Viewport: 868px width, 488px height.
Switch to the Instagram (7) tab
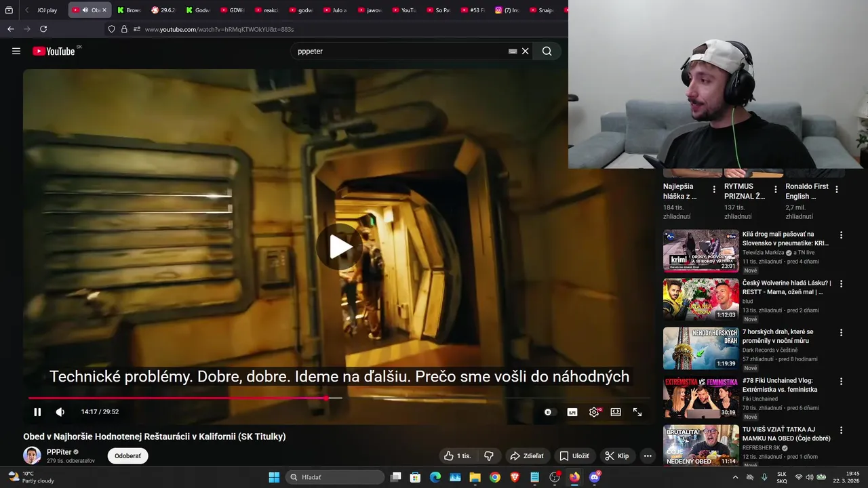(x=507, y=10)
